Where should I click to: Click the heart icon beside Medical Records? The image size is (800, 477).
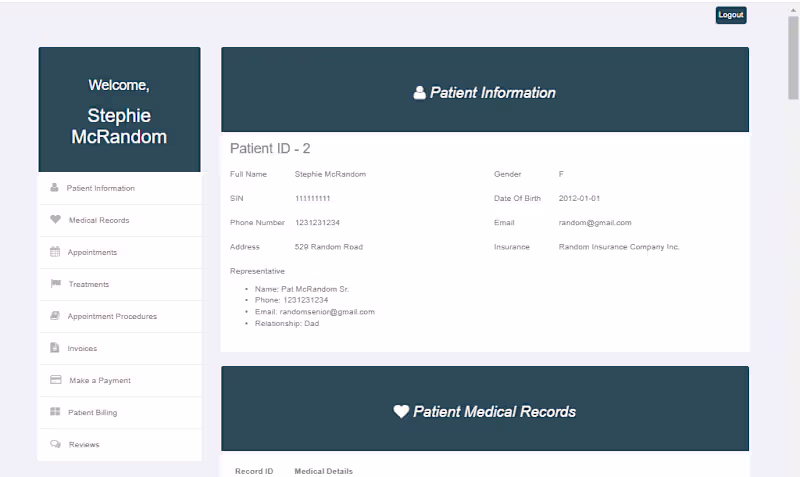tap(55, 220)
